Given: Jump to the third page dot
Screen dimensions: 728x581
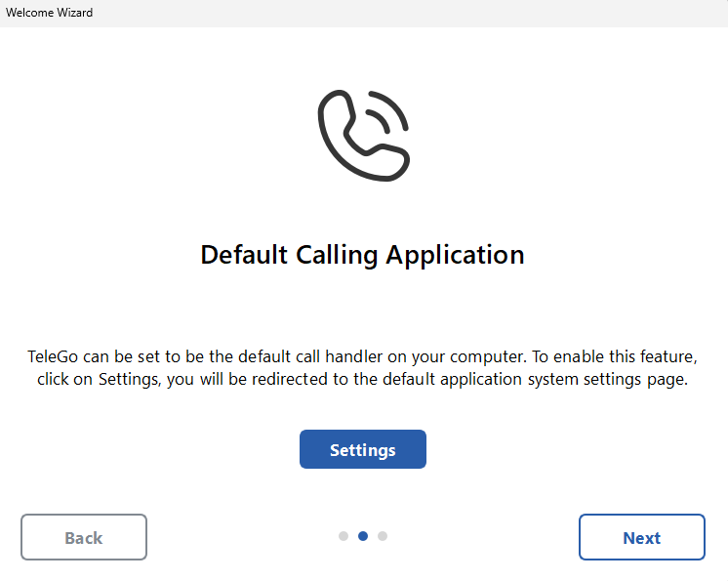Looking at the screenshot, I should click(x=383, y=536).
